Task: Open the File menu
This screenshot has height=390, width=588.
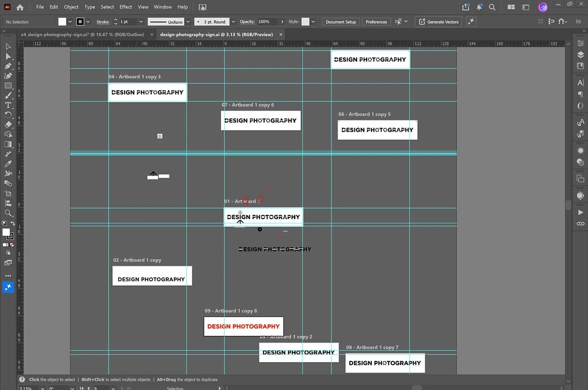Action: pyautogui.click(x=40, y=7)
